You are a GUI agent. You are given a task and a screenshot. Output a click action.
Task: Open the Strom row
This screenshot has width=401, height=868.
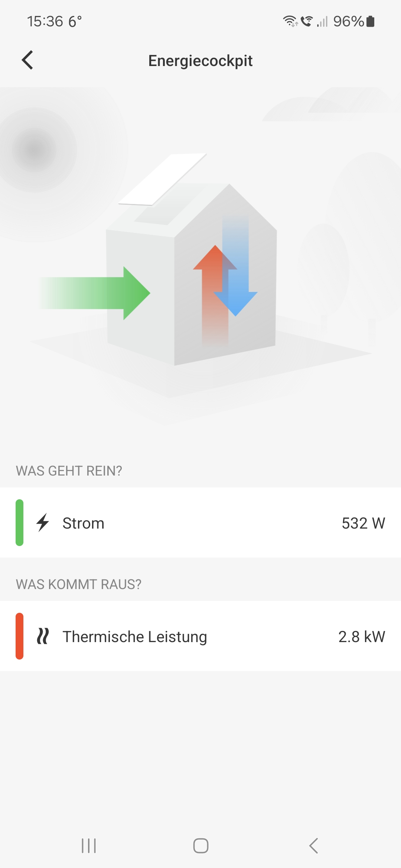pos(200,523)
